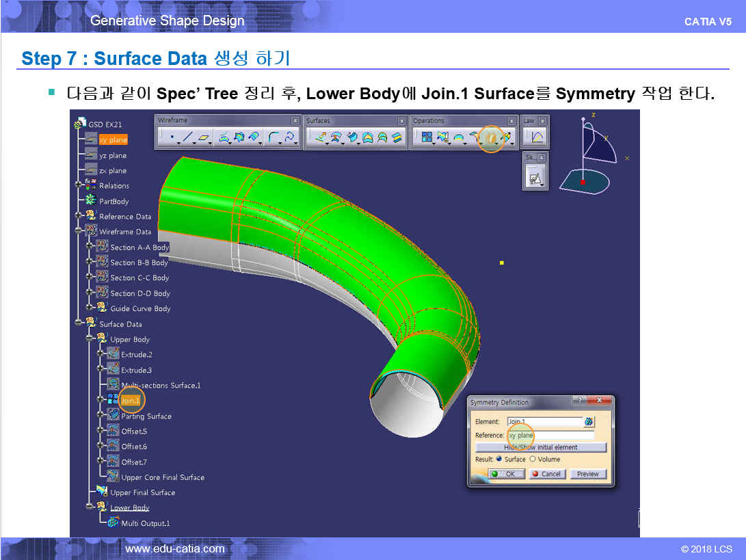
Task: Select the Surface result radio button
Action: 500,459
